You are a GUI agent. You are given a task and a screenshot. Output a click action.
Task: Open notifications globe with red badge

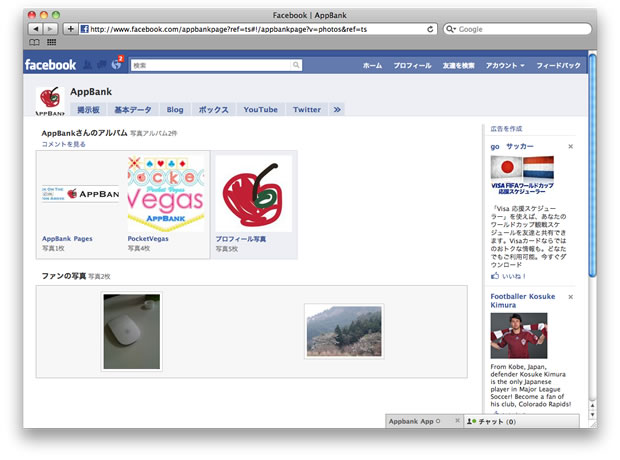click(117, 63)
